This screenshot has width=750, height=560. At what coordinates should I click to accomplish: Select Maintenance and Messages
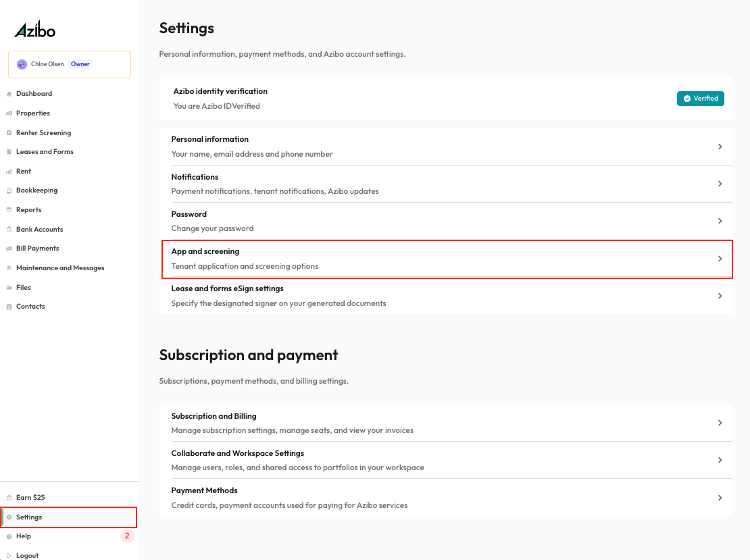[60, 268]
